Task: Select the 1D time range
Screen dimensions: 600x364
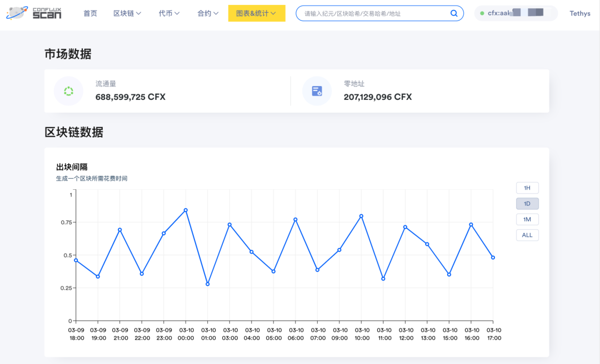Action: (527, 204)
